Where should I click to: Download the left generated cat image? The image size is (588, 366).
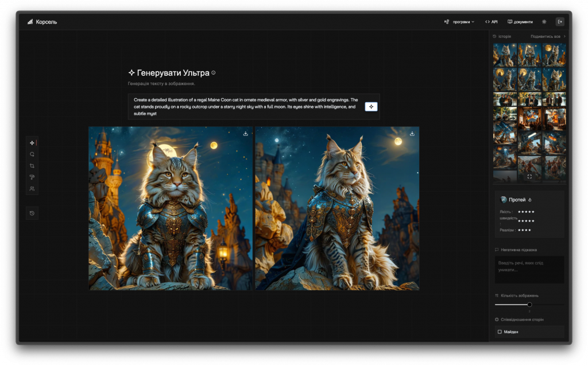[x=246, y=134]
